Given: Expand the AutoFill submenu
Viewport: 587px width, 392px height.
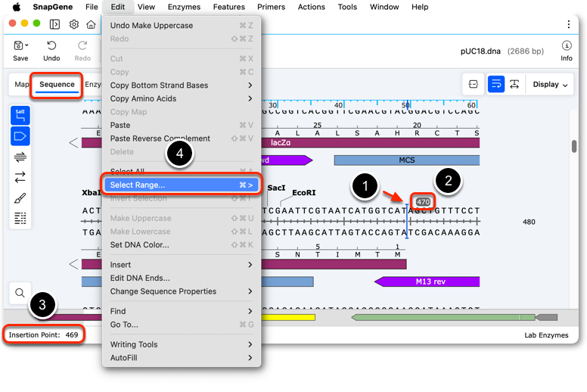Looking at the screenshot, I should pyautogui.click(x=182, y=358).
